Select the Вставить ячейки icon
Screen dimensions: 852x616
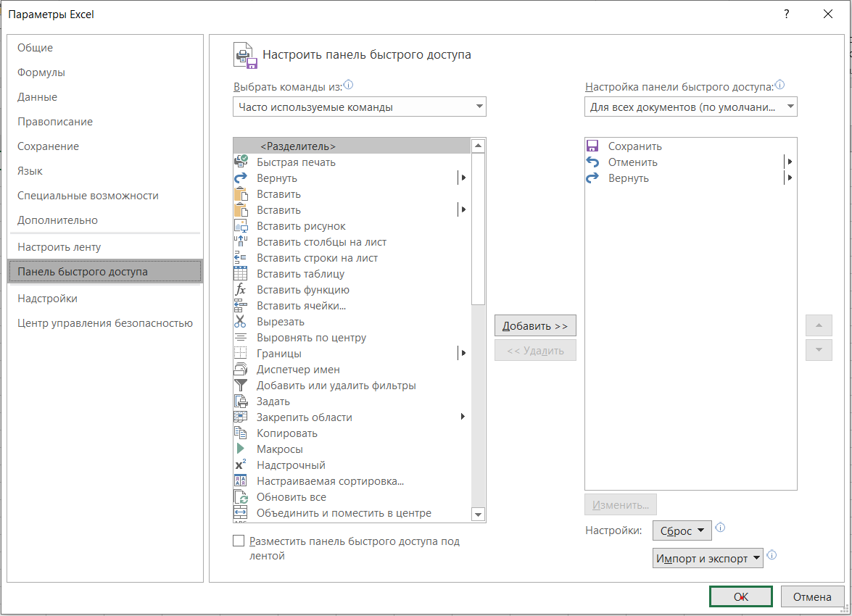[x=241, y=306]
